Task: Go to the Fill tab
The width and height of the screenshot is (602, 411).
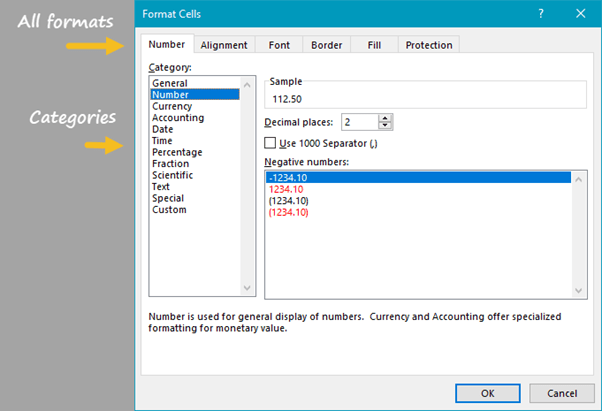Action: tap(374, 45)
